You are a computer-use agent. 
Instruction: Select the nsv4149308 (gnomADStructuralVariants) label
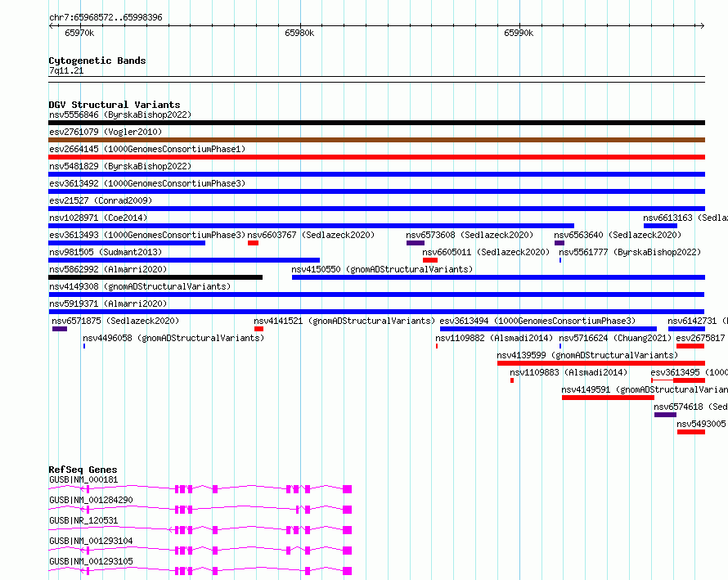(140, 286)
